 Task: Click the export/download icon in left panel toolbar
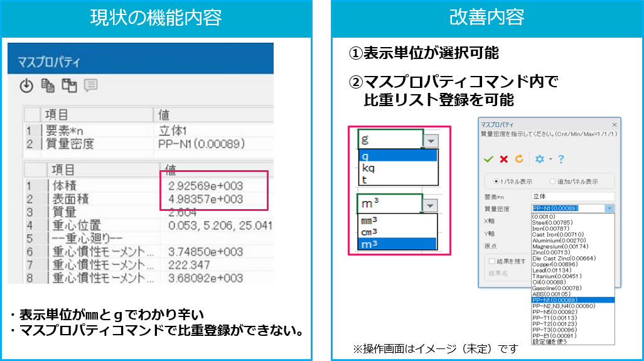point(26,86)
